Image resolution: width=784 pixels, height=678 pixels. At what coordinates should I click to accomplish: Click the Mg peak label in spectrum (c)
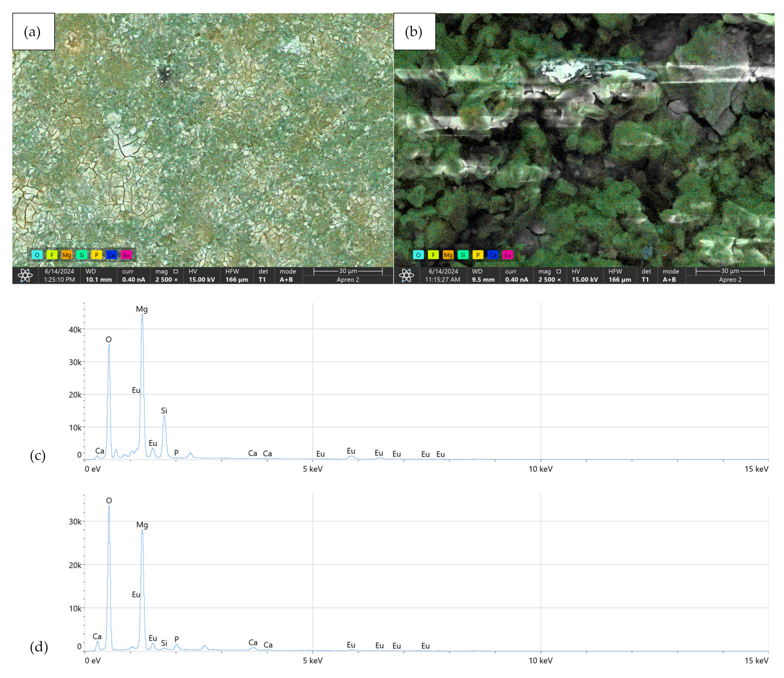[x=141, y=309]
